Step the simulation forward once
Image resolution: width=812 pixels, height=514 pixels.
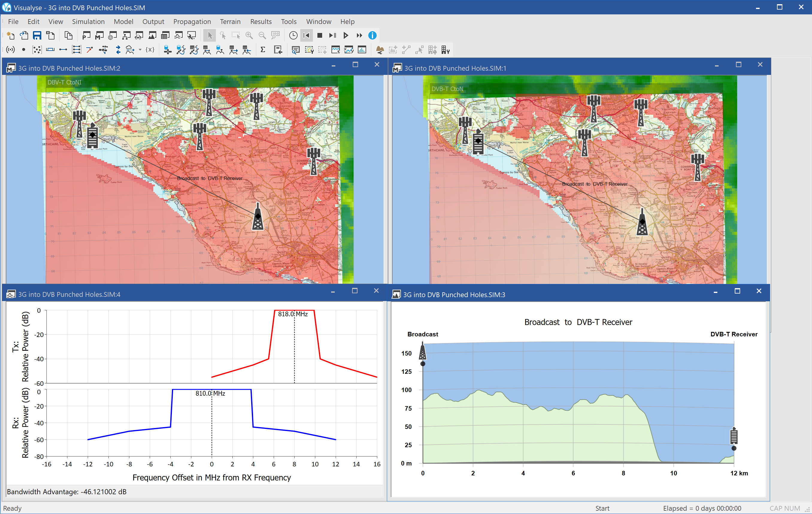click(x=332, y=35)
